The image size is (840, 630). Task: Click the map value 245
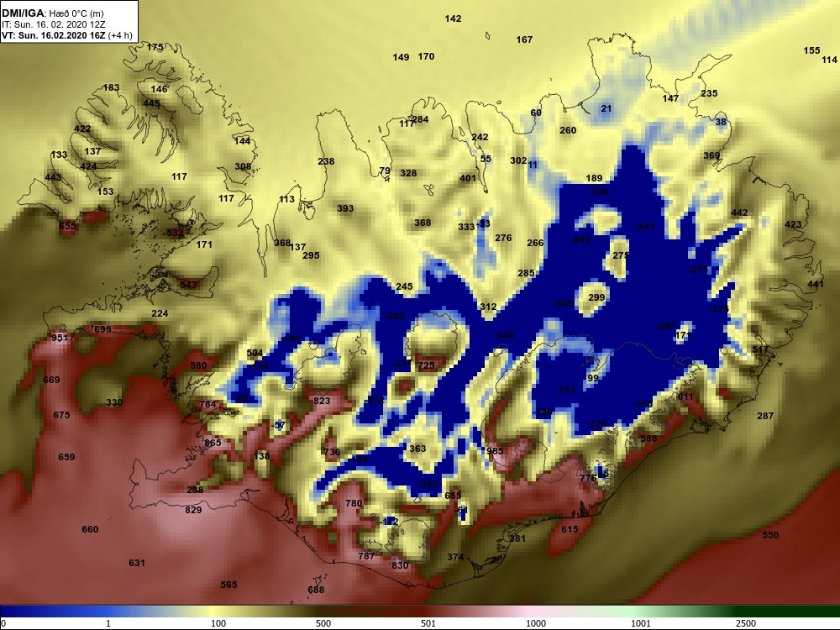(x=404, y=286)
